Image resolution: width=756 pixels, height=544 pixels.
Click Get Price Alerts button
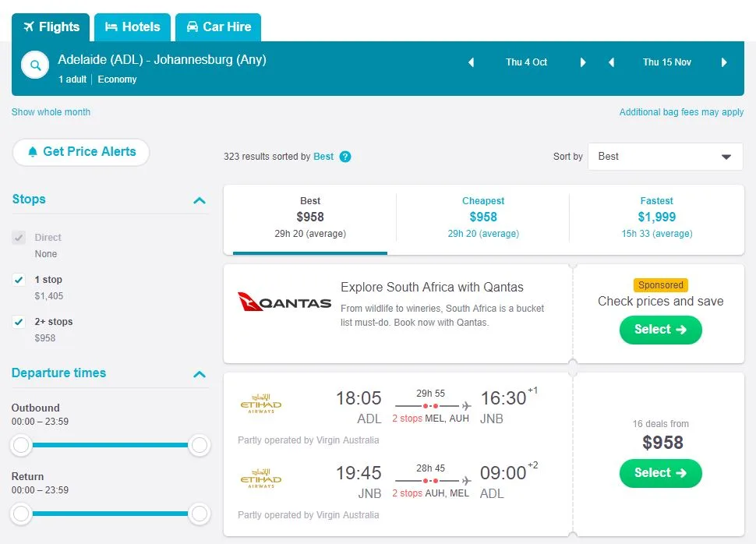(81, 152)
